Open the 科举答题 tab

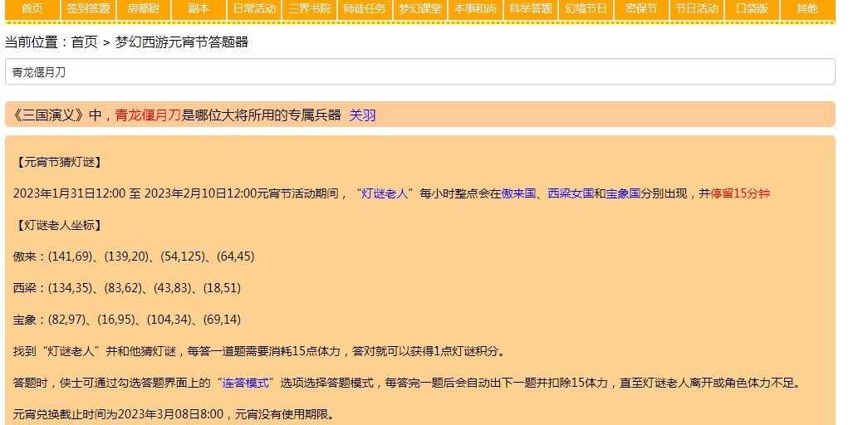pos(531,9)
